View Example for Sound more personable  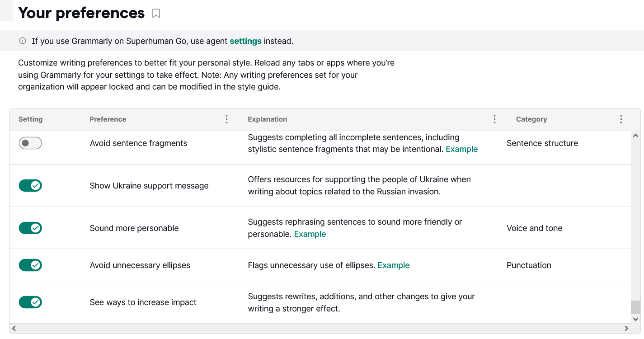(x=310, y=234)
